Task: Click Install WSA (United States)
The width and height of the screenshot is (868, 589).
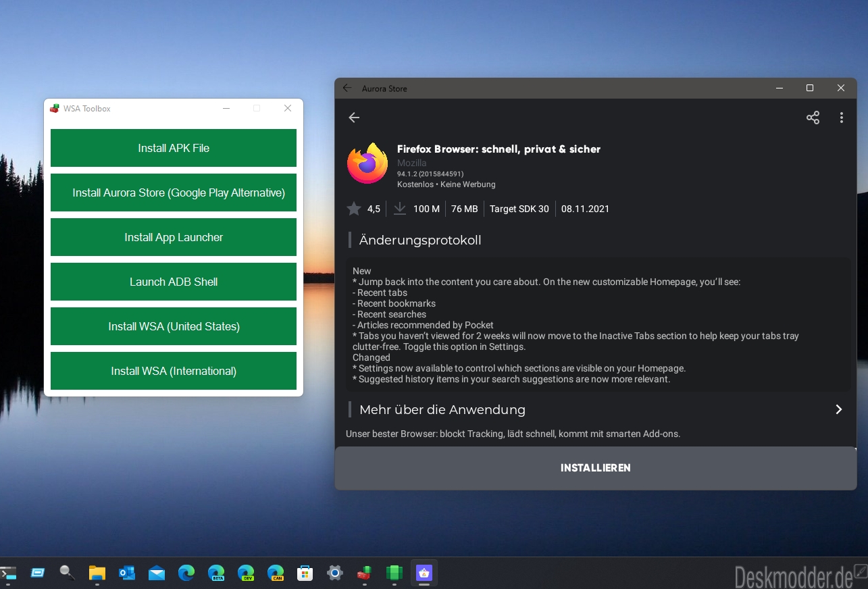Action: [174, 326]
